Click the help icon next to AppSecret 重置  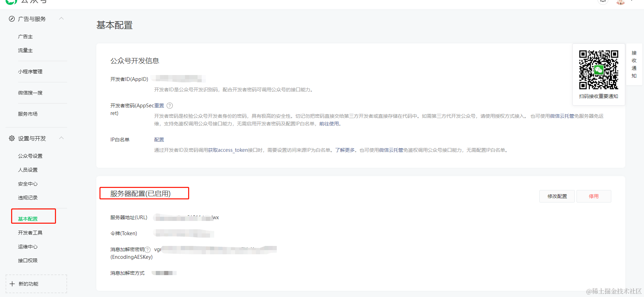click(170, 106)
